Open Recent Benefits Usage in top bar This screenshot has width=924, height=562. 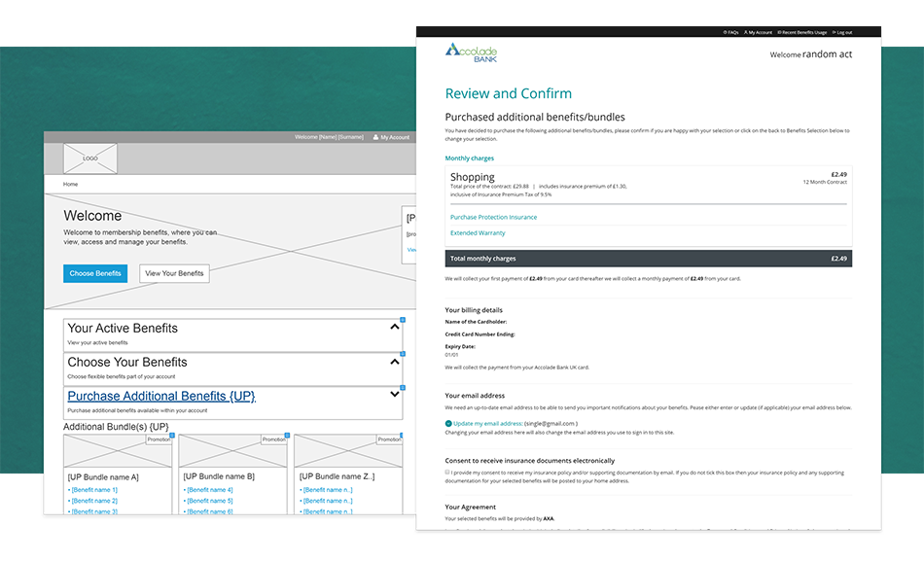point(802,32)
